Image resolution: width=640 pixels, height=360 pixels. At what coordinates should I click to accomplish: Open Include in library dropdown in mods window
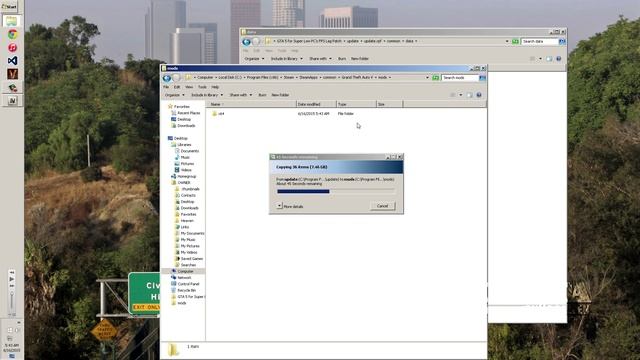pyautogui.click(x=207, y=95)
